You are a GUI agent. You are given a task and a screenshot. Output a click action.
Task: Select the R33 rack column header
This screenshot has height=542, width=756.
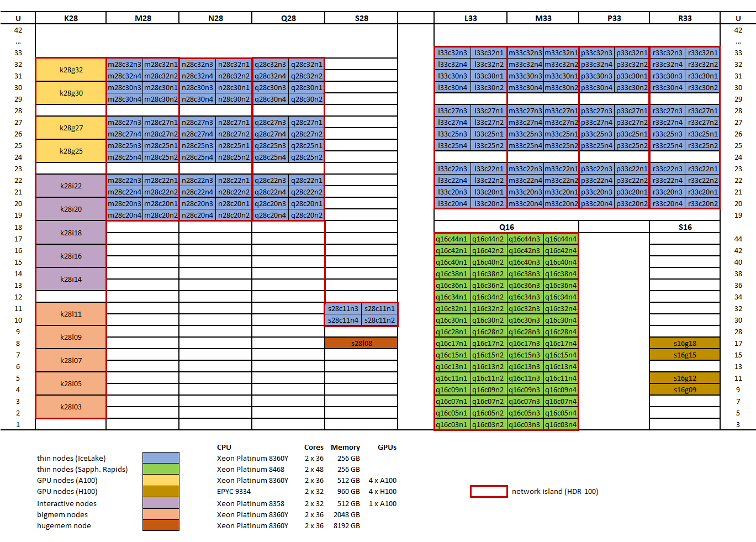[685, 18]
